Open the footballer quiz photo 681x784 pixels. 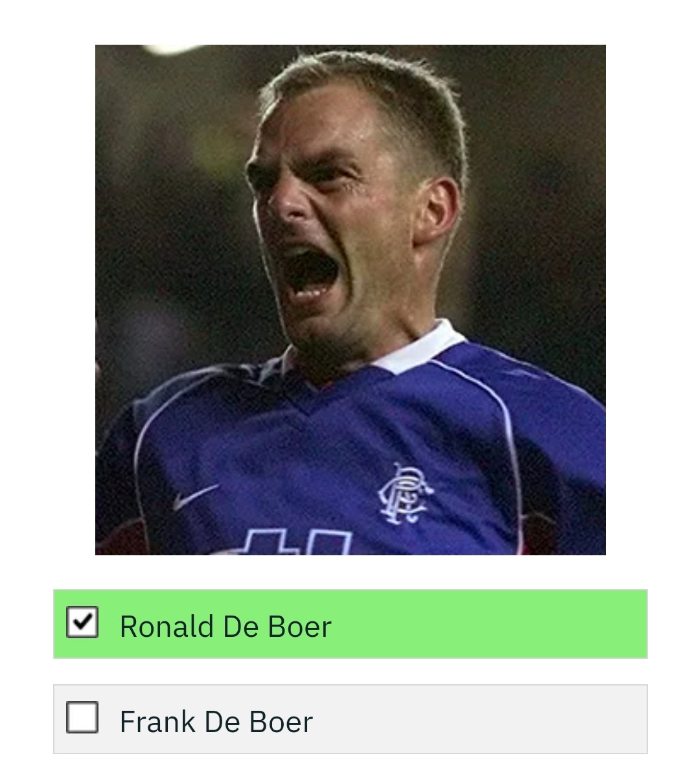tap(351, 300)
